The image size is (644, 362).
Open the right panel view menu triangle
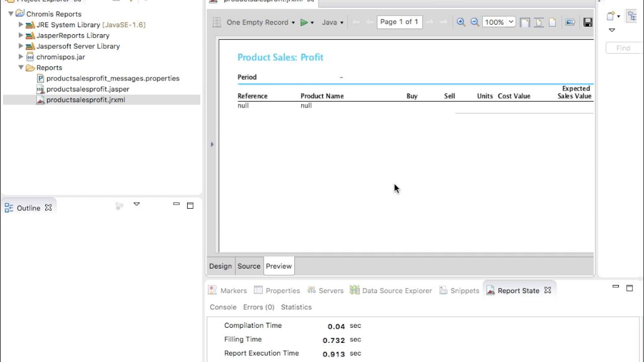[612, 30]
